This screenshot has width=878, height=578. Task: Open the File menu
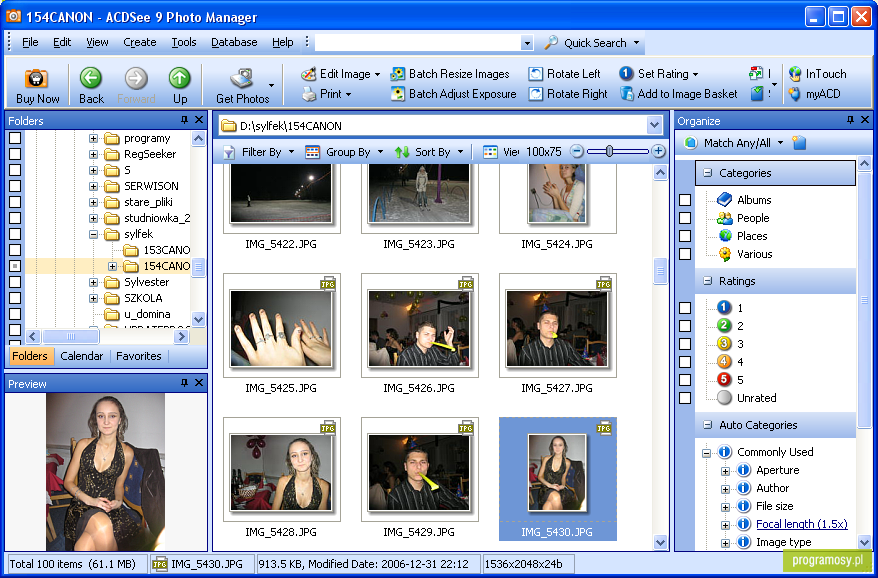(x=30, y=42)
